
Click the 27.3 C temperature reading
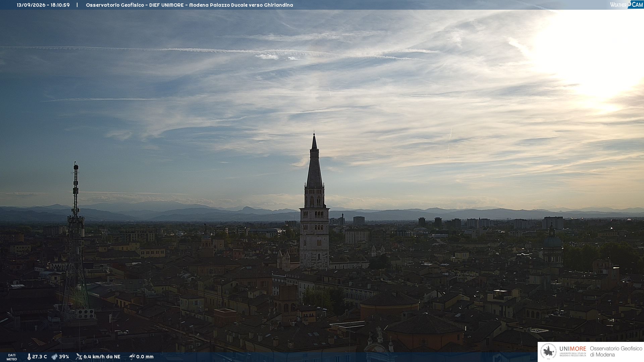pos(40,357)
